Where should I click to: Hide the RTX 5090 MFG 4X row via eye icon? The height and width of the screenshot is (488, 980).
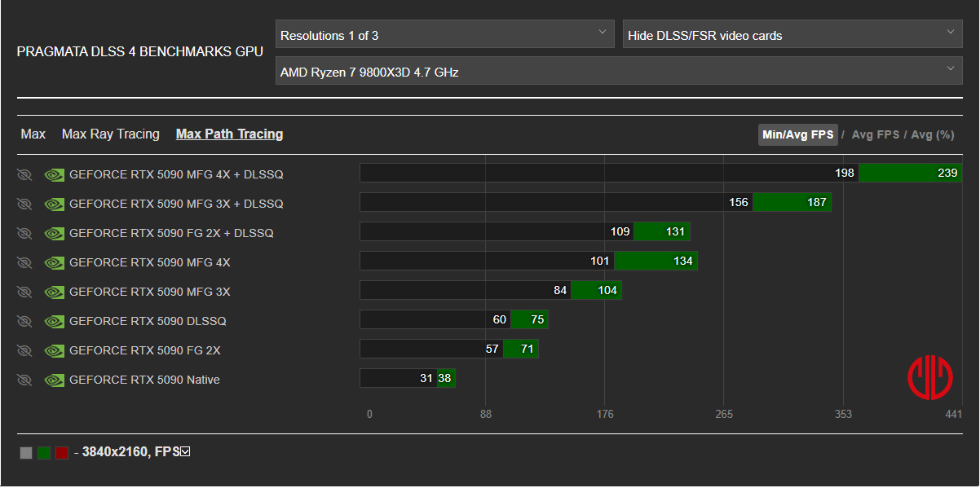(x=24, y=262)
